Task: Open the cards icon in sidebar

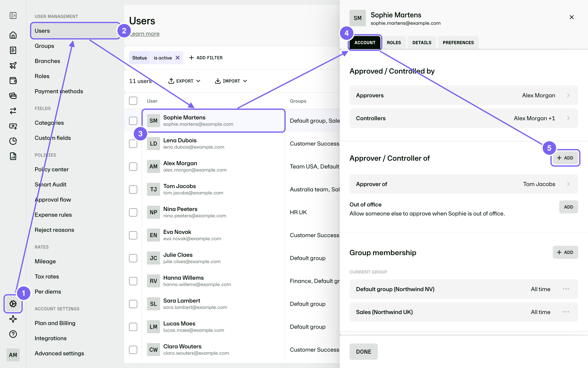Action: point(13,96)
